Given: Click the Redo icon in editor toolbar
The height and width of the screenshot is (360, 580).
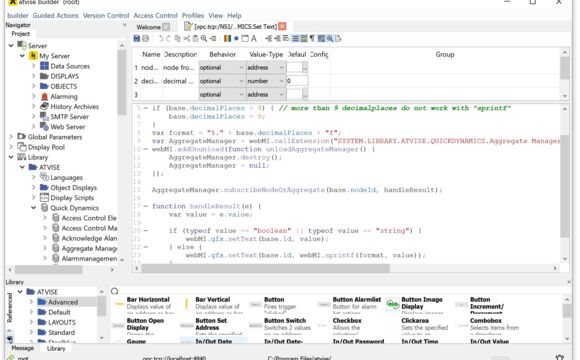Looking at the screenshot, I should (x=169, y=38).
